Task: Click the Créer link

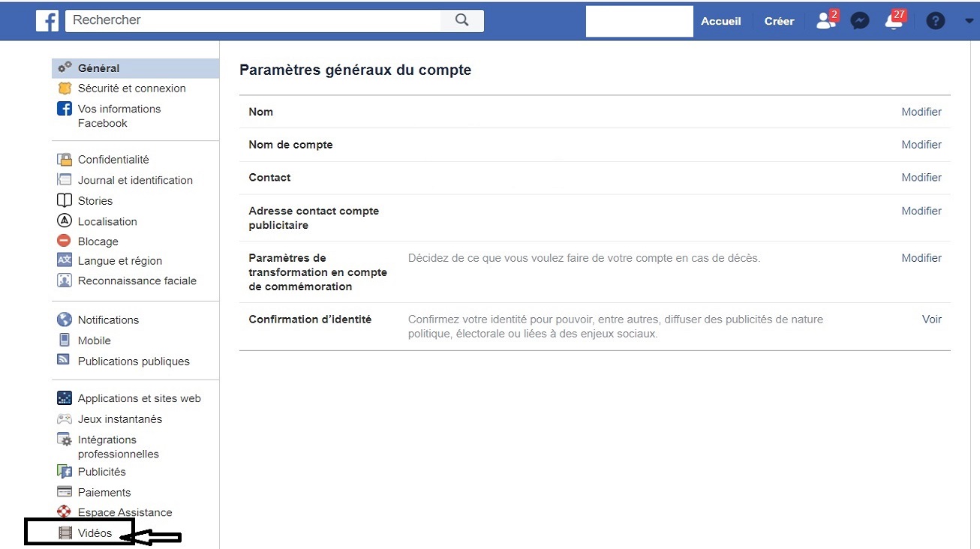Action: point(779,21)
